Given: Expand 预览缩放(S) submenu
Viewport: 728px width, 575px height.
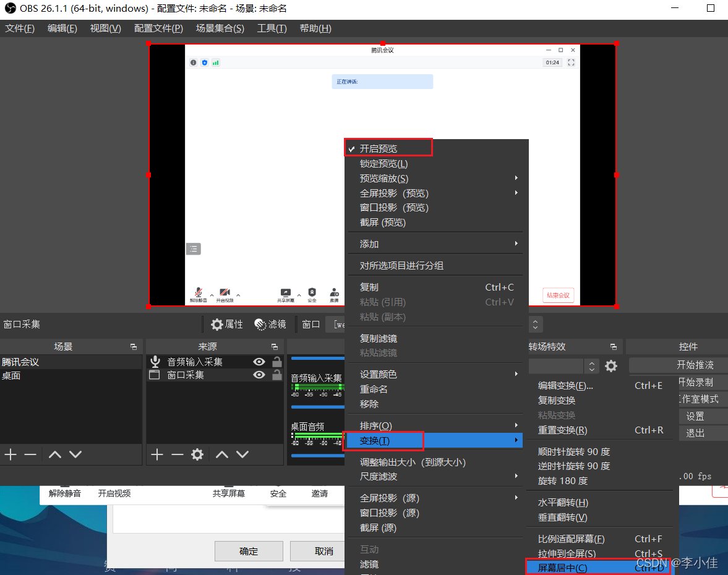Looking at the screenshot, I should (437, 178).
